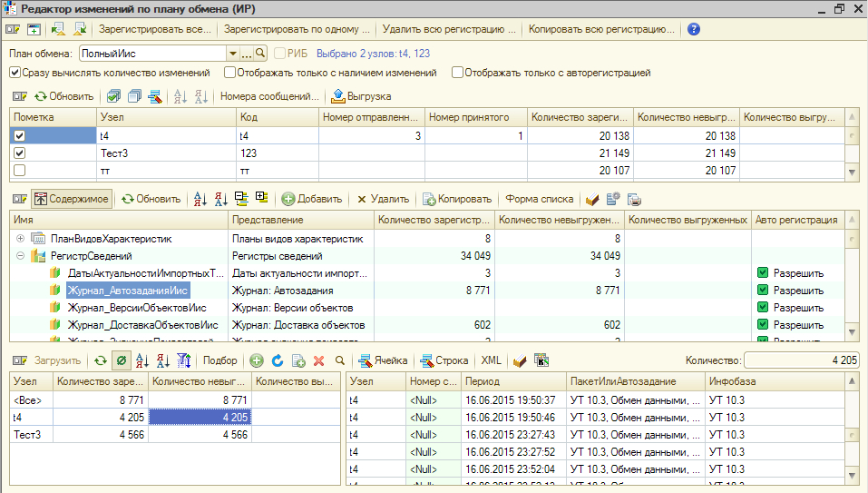The height and width of the screenshot is (493, 868).
Task: Expand the ПланВидовХарактеристик tree node
Action: pyautogui.click(x=21, y=238)
